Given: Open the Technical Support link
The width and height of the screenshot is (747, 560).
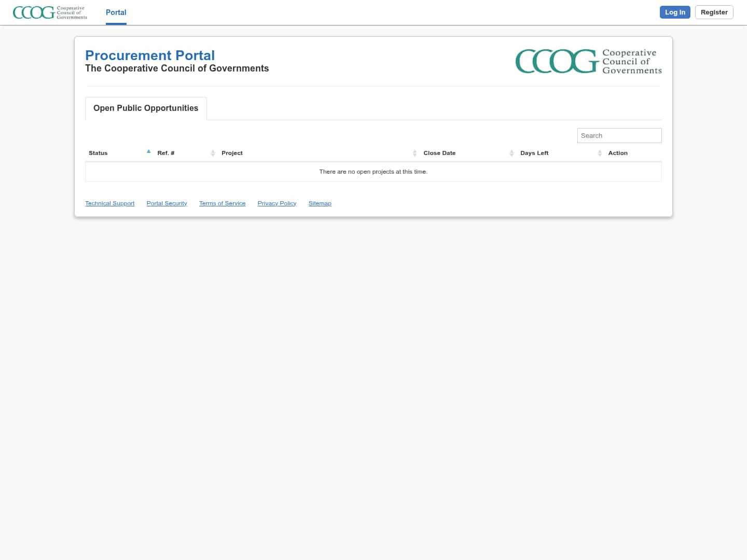Looking at the screenshot, I should point(109,203).
